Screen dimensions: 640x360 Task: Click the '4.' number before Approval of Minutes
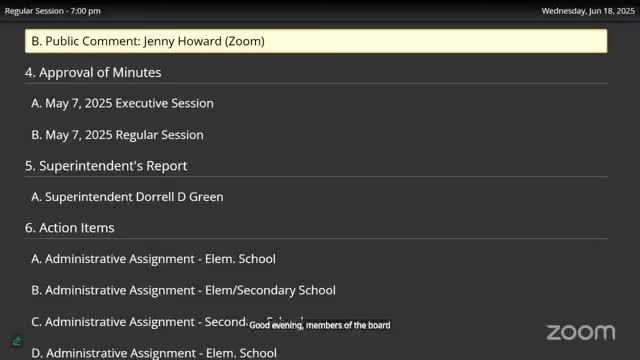pos(30,72)
